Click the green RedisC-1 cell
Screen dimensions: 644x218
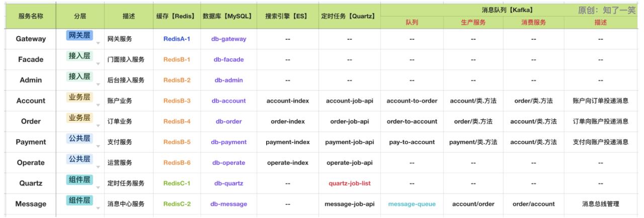tap(177, 183)
